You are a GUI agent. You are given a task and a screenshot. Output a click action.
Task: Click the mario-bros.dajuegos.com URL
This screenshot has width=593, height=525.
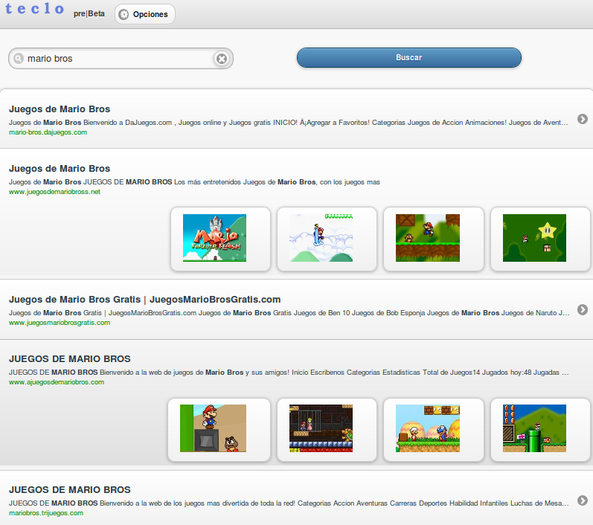pos(48,132)
